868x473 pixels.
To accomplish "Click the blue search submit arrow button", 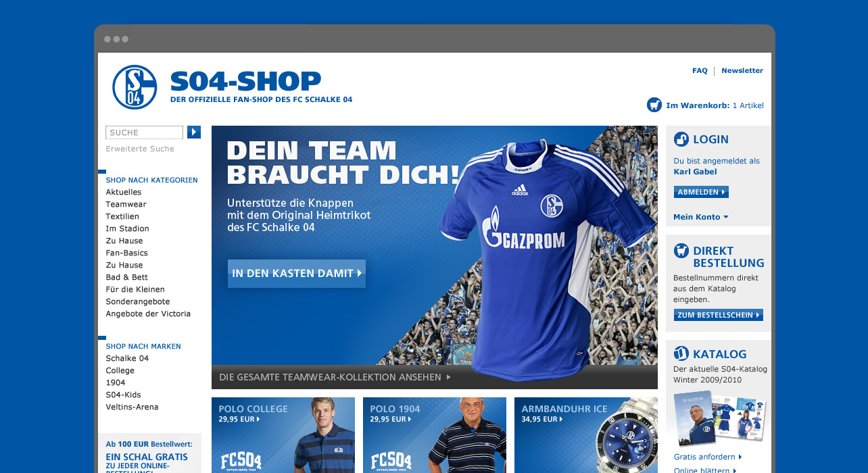I will point(194,132).
